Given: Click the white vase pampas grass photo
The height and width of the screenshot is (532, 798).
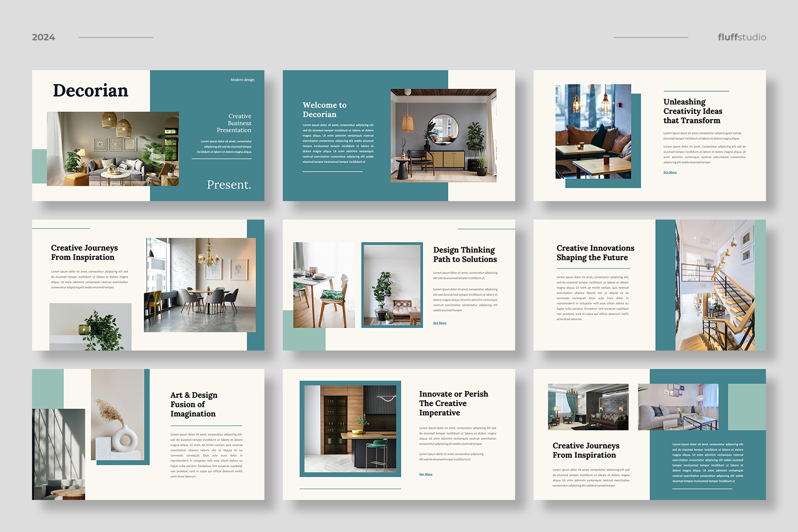Looking at the screenshot, I should coord(118,415).
